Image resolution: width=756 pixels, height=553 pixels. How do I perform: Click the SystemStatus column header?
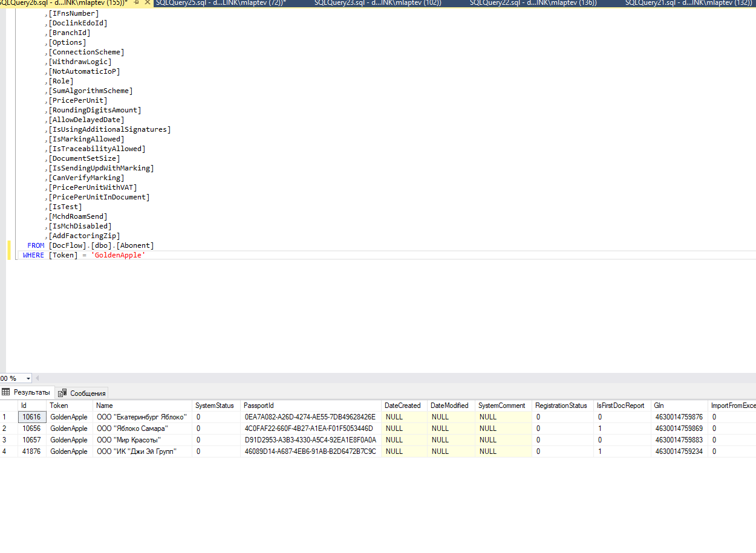216,406
